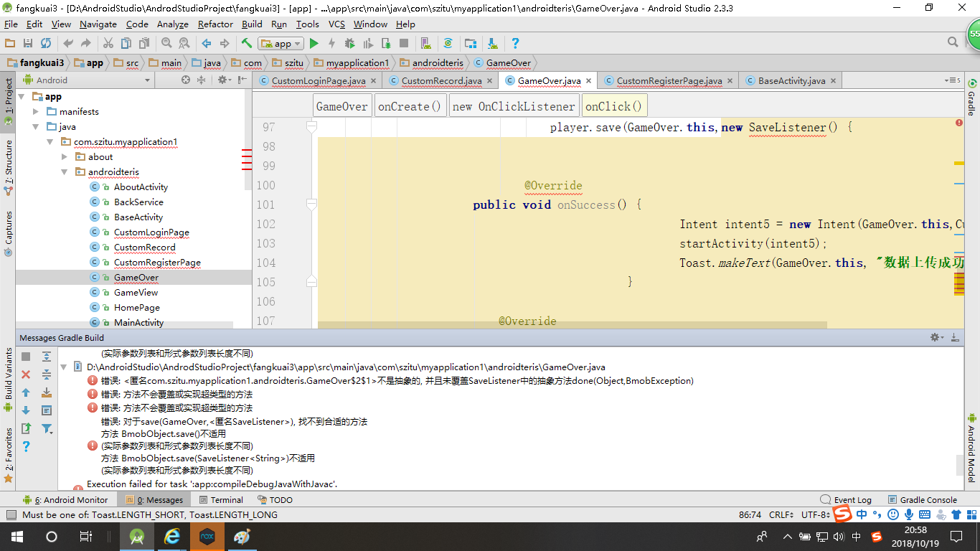Click the AVD Manager toolbar icon
The width and height of the screenshot is (980, 551).
[x=426, y=44]
